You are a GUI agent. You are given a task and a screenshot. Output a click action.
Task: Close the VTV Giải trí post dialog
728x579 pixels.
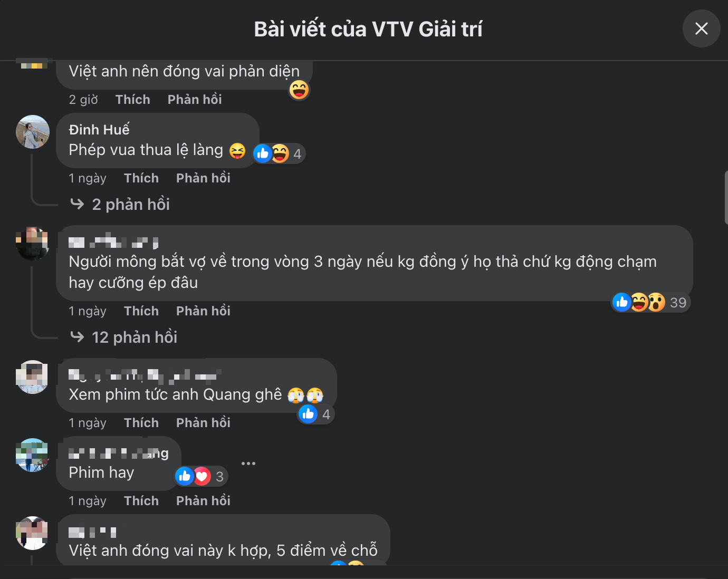(x=701, y=28)
